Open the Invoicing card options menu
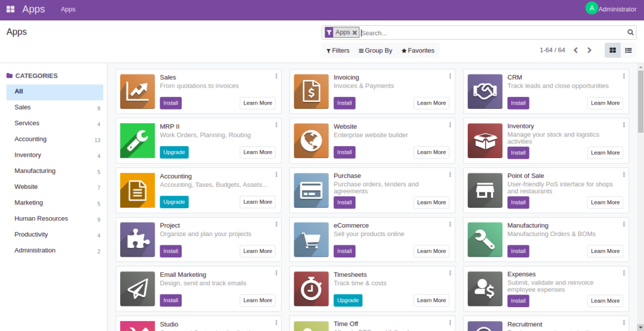This screenshot has width=644, height=331. [x=450, y=76]
